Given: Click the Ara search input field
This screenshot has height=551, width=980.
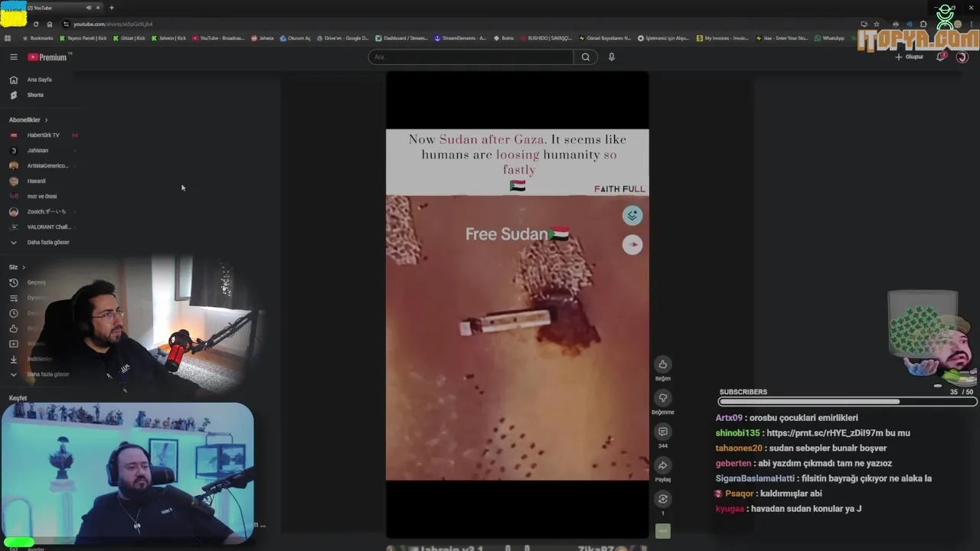Looking at the screenshot, I should [x=471, y=57].
